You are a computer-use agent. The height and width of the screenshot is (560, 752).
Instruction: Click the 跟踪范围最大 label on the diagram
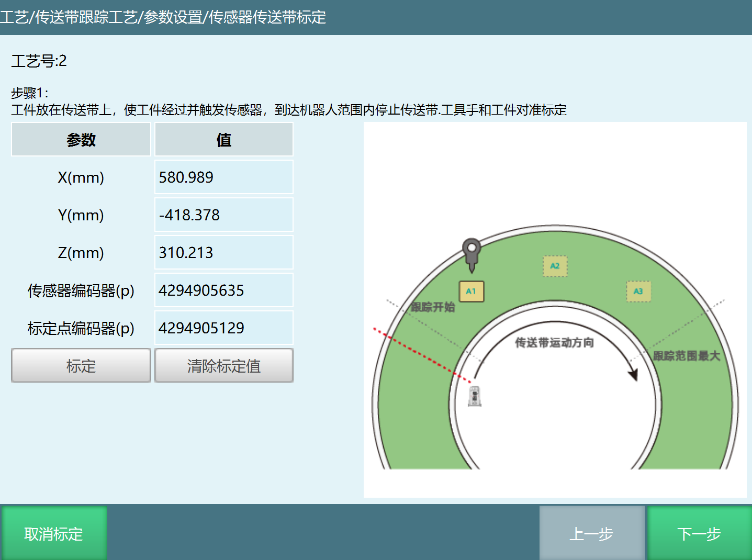click(x=686, y=354)
